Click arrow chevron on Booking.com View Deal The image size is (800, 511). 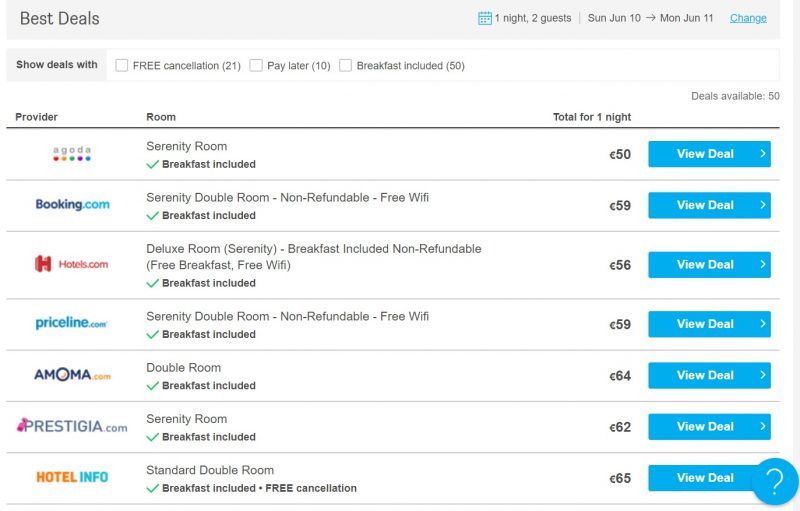763,205
